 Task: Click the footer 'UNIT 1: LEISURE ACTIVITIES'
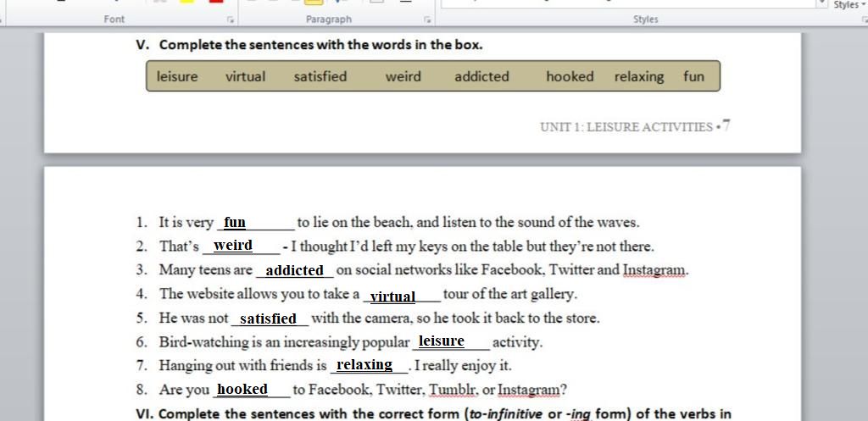coord(626,127)
